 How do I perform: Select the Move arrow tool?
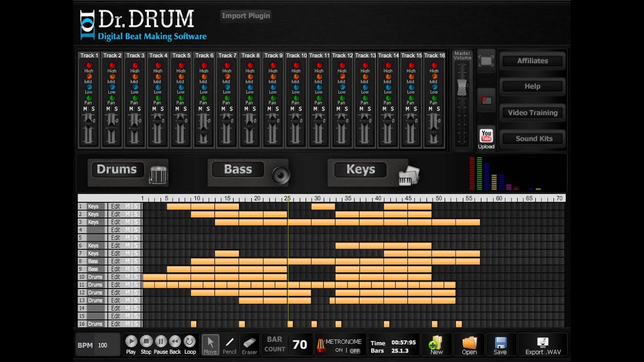(x=210, y=344)
